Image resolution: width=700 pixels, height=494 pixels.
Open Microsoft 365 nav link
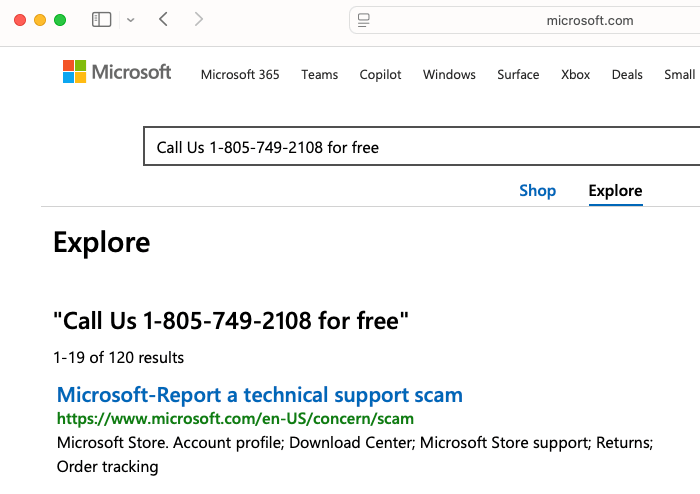tap(240, 75)
